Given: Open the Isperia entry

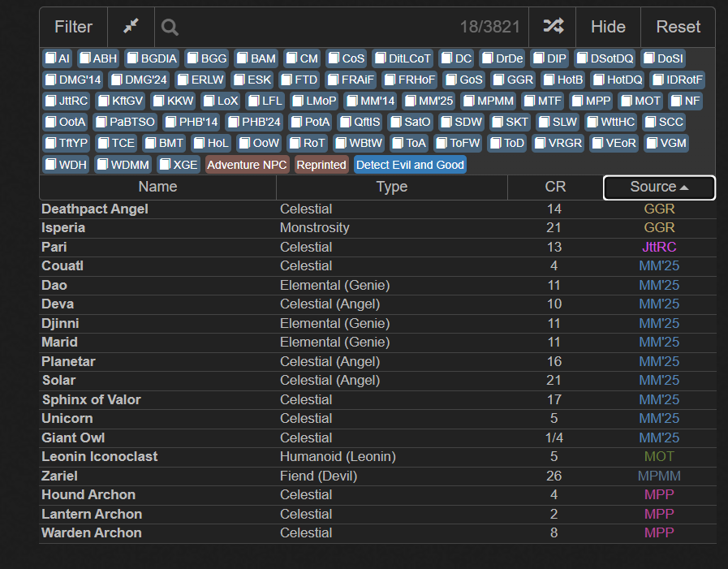Looking at the screenshot, I should (377, 228).
